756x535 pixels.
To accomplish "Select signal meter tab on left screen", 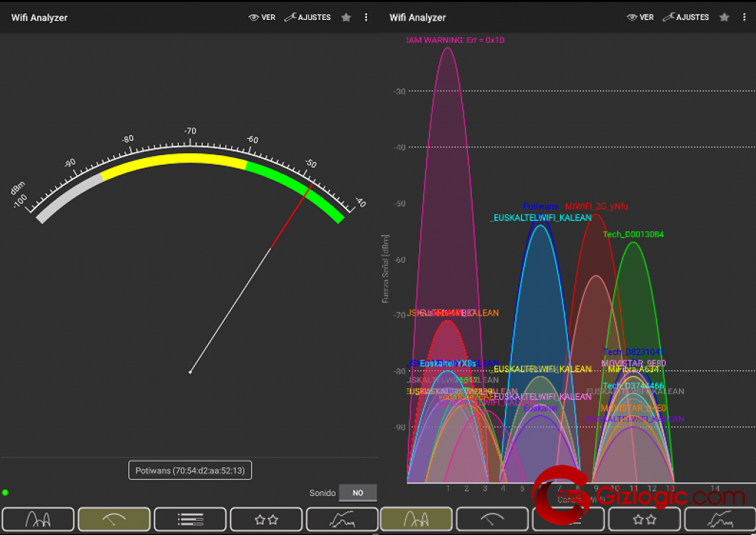I will (x=114, y=519).
